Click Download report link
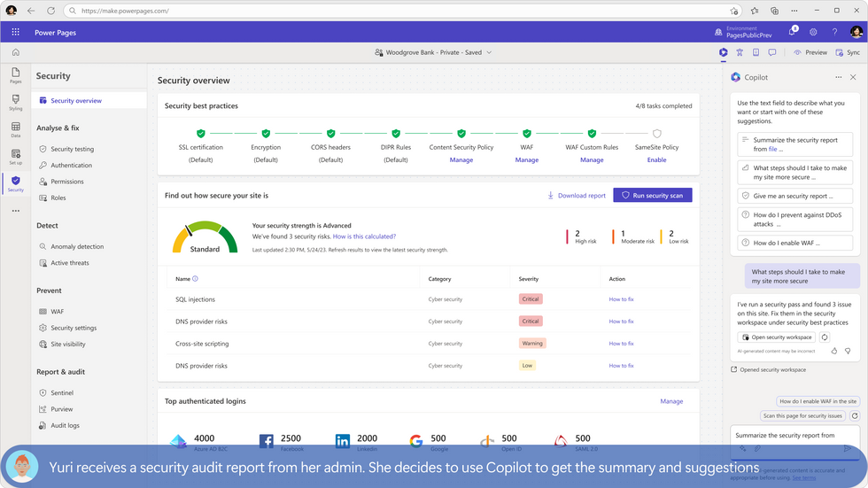The height and width of the screenshot is (488, 868). coord(577,196)
